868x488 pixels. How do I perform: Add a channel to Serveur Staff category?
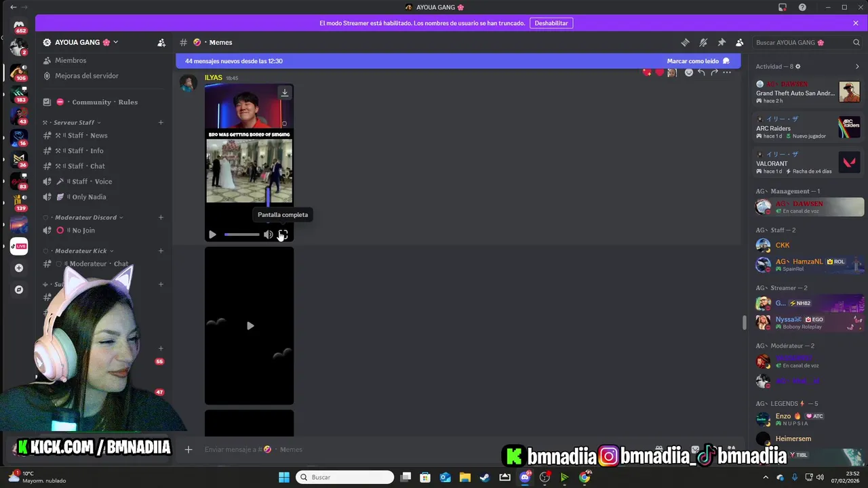(161, 123)
